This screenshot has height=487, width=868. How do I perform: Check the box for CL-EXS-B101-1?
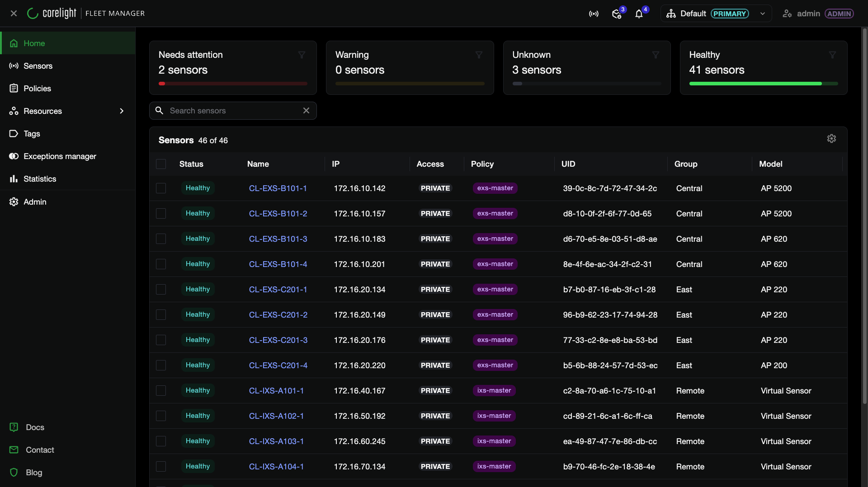[161, 188]
